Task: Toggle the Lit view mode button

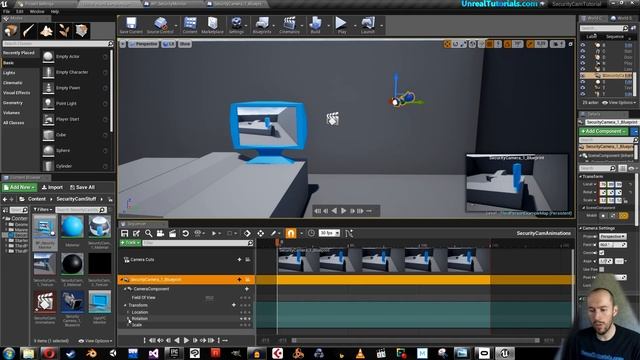Action: click(169, 44)
